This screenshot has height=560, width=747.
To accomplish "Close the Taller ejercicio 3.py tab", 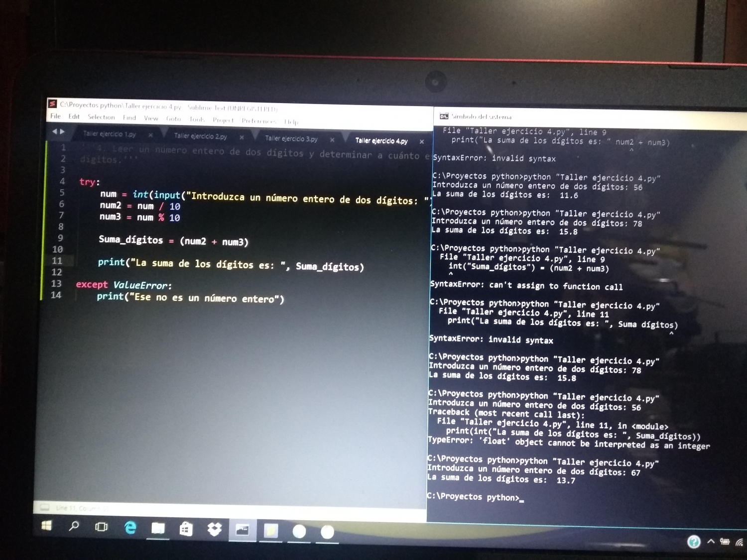I will pos(332,140).
